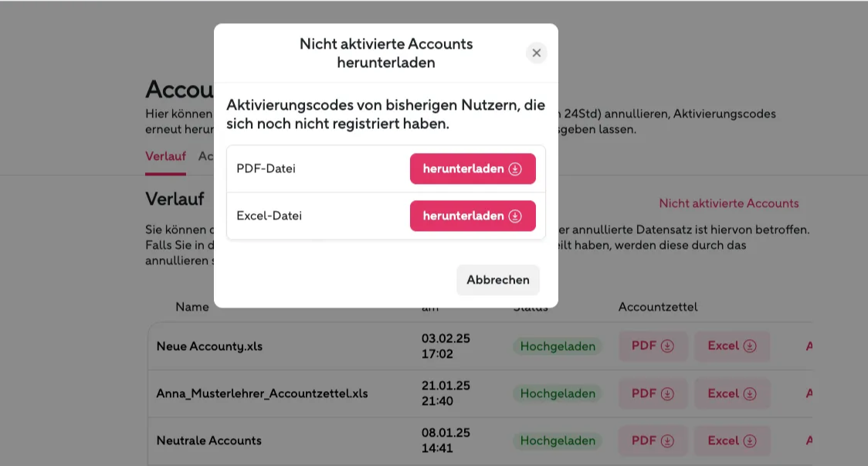Download PDF for Neue Accounty.xls
The height and width of the screenshot is (466, 868).
point(653,345)
